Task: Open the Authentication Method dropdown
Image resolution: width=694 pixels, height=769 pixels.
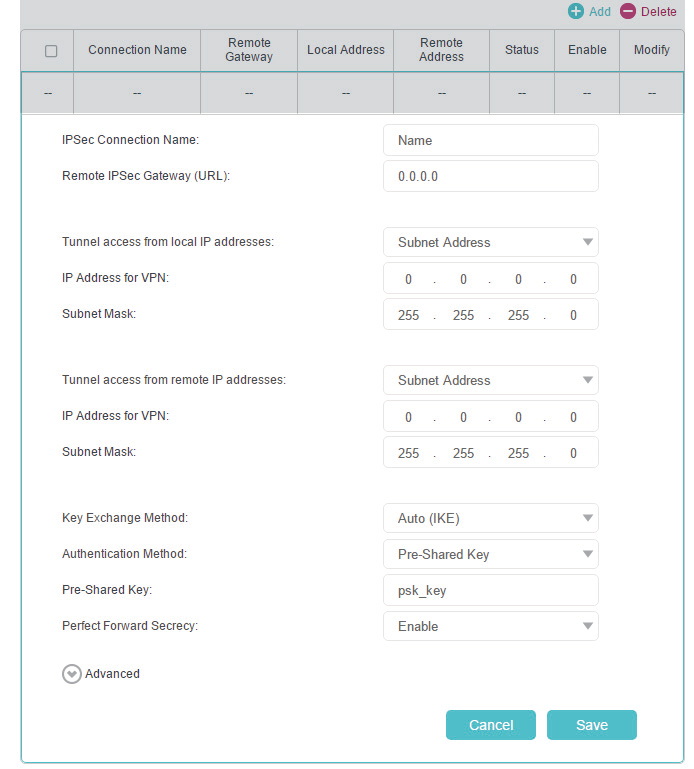Action: click(490, 554)
